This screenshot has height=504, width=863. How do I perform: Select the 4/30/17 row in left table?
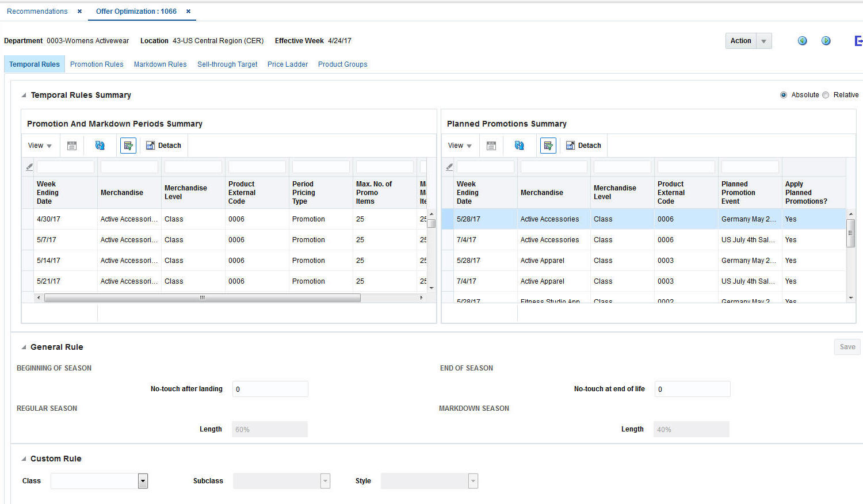pyautogui.click(x=224, y=219)
